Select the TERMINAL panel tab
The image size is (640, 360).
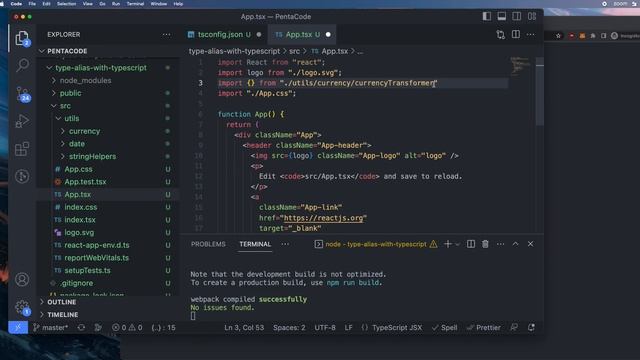[x=255, y=244]
